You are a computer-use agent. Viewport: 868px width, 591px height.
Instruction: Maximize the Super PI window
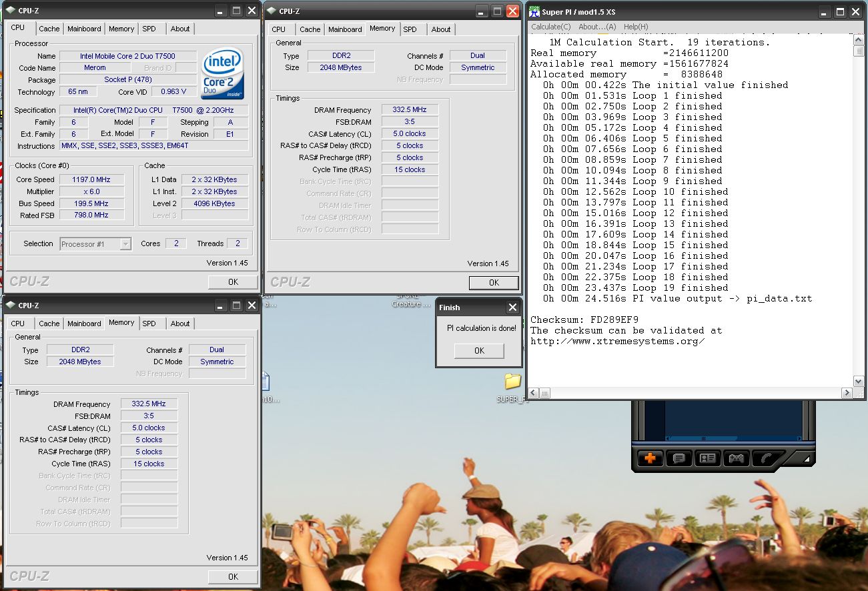point(840,11)
